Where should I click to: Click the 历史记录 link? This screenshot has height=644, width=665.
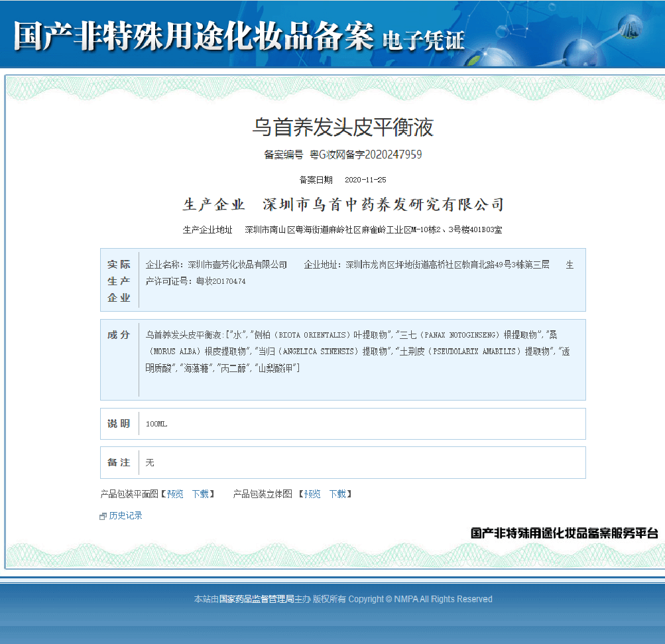click(125, 515)
